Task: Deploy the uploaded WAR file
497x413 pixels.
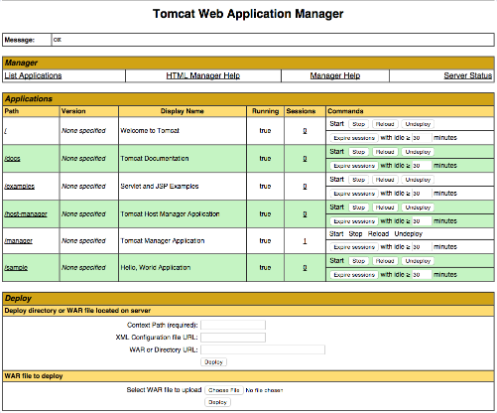Action: click(217, 402)
